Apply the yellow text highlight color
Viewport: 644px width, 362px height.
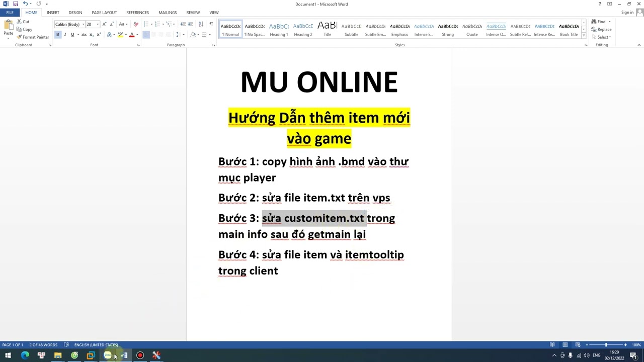120,35
